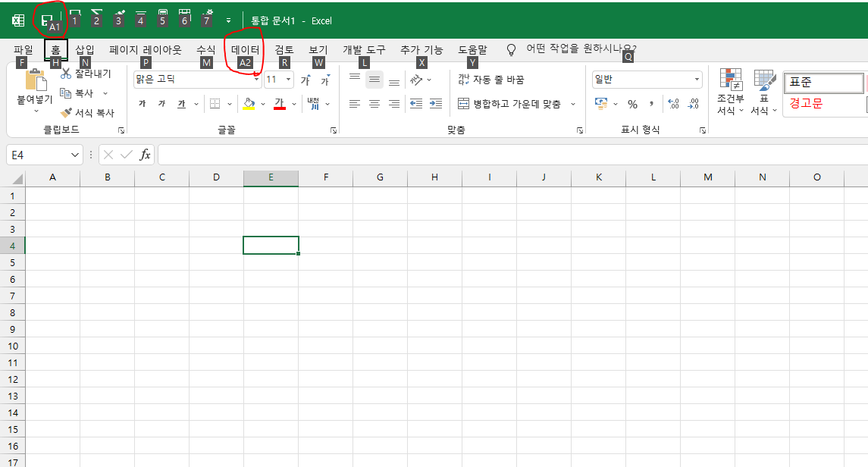Open the 글꼴 group dialog launcher

(x=334, y=130)
